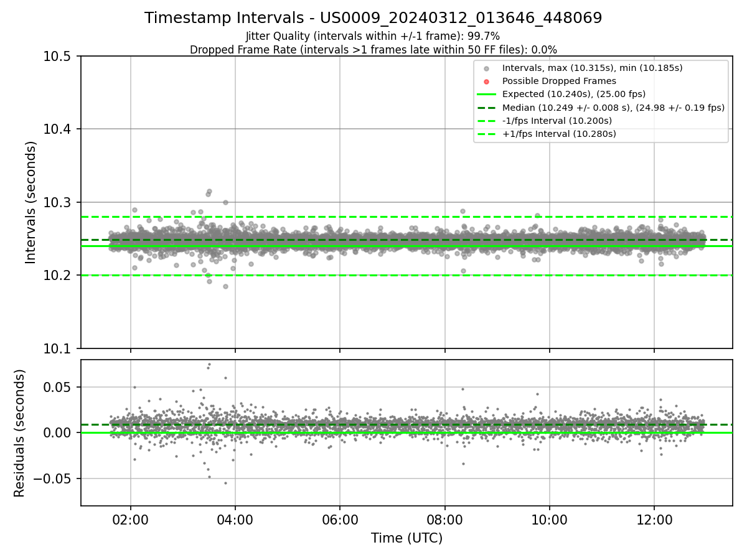Click the highest interval point near 10.315s
747x560 pixels.
(x=209, y=191)
